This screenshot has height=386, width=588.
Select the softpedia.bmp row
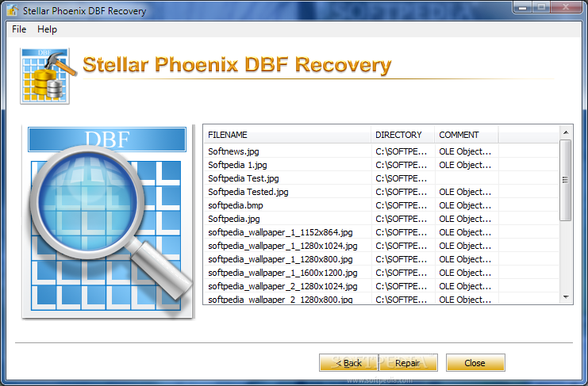coord(381,205)
